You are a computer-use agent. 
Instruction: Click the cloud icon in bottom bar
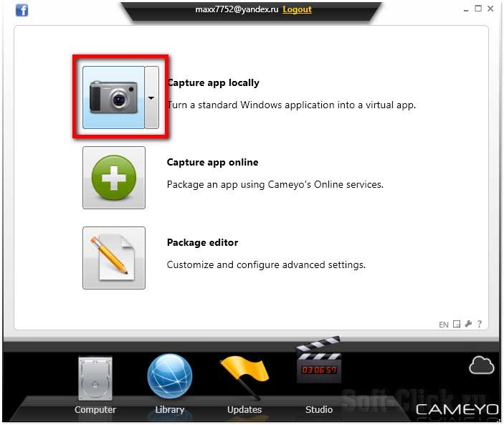[x=481, y=366]
